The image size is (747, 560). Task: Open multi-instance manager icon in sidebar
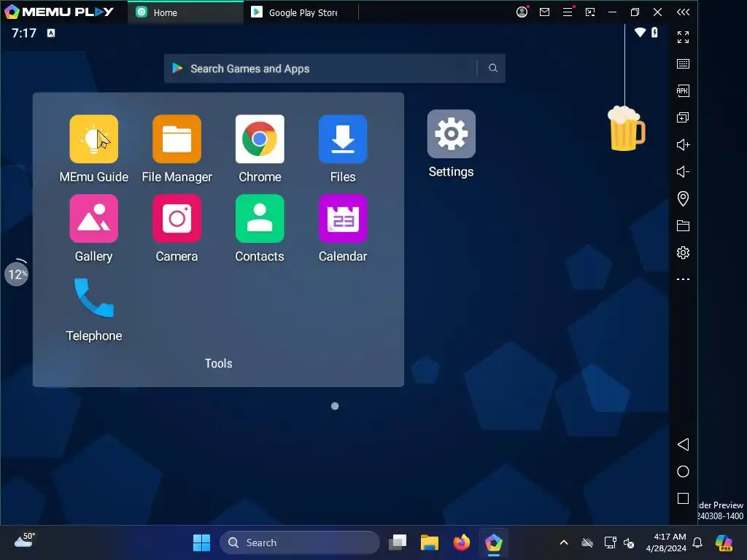683,117
